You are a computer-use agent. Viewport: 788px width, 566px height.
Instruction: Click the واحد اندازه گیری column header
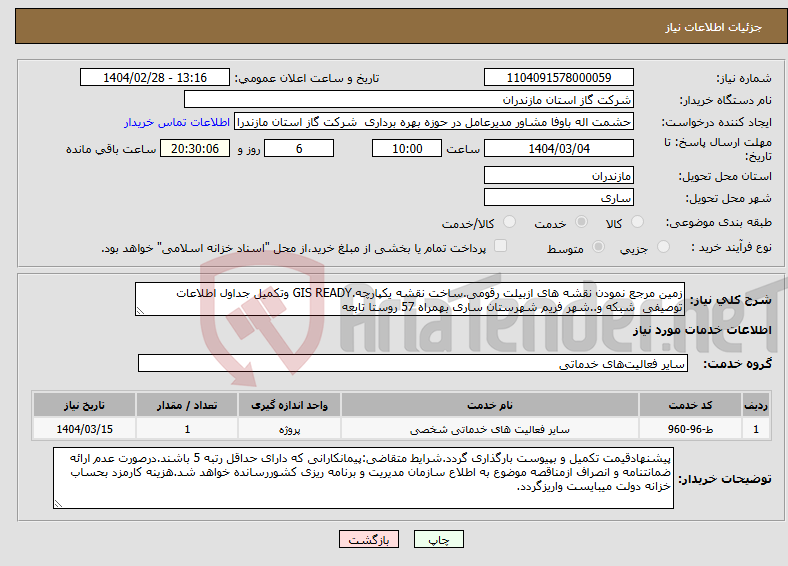tap(289, 405)
